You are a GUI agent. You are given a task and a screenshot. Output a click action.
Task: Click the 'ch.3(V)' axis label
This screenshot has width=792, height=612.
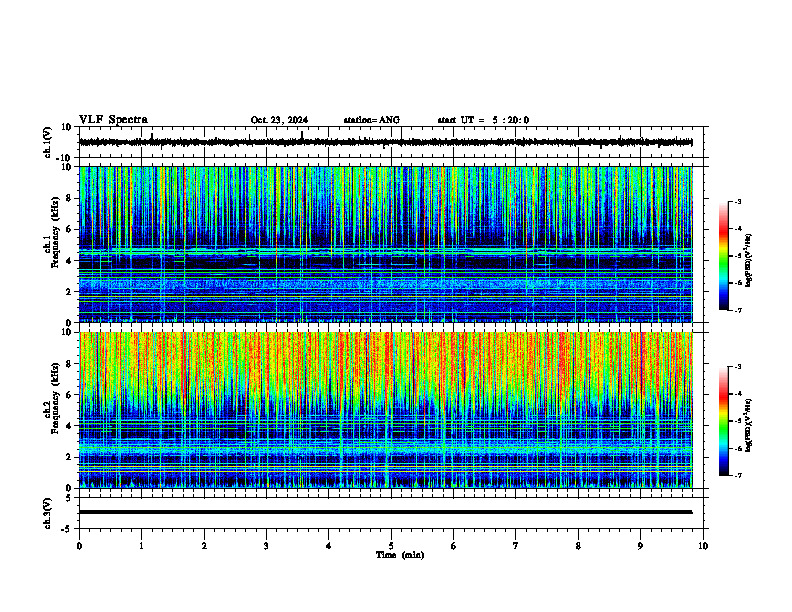coord(48,514)
